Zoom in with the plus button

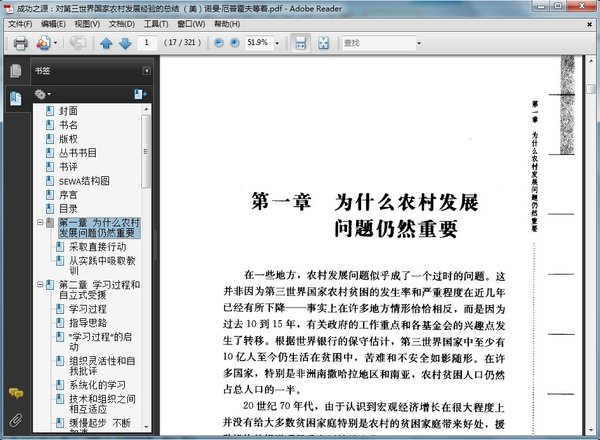coord(235,43)
